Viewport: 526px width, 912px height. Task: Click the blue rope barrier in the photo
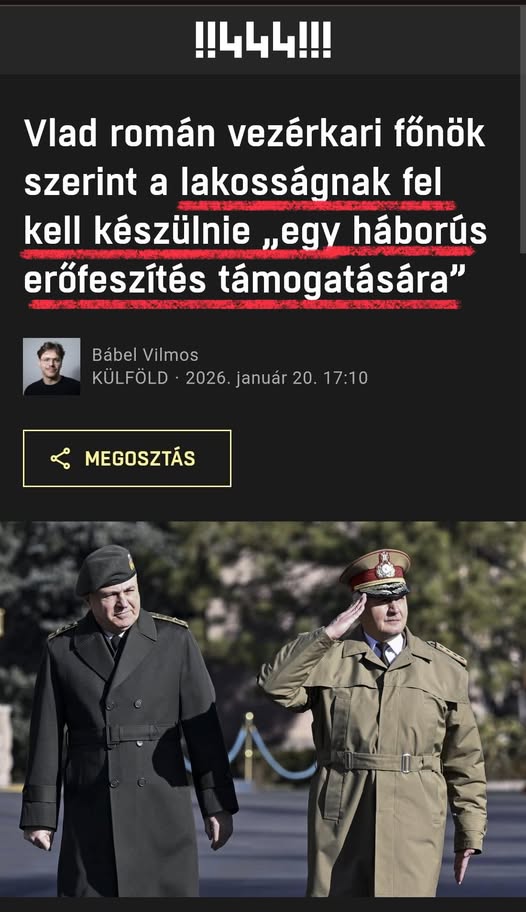coord(273,754)
